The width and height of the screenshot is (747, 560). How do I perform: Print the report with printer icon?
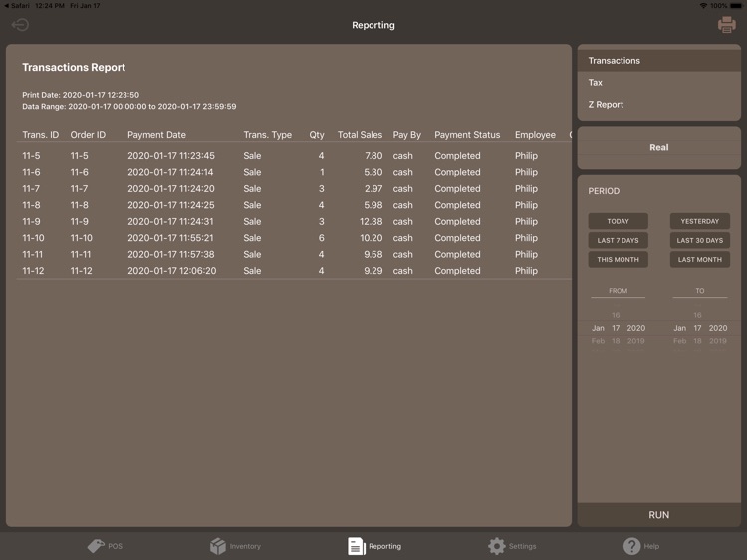726,25
